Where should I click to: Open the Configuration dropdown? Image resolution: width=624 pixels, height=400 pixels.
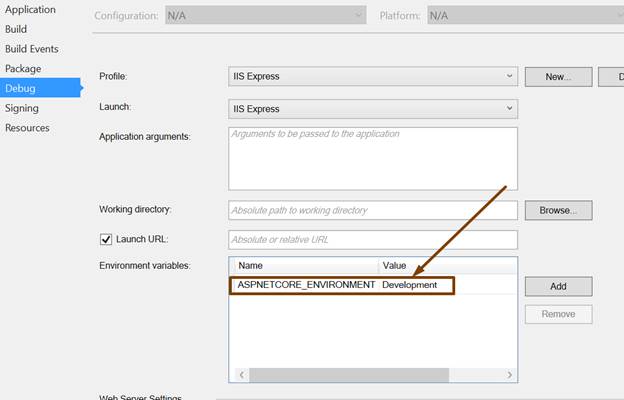(x=264, y=16)
